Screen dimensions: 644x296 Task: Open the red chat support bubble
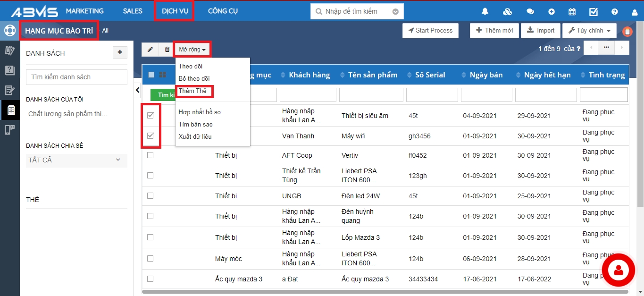click(x=618, y=270)
